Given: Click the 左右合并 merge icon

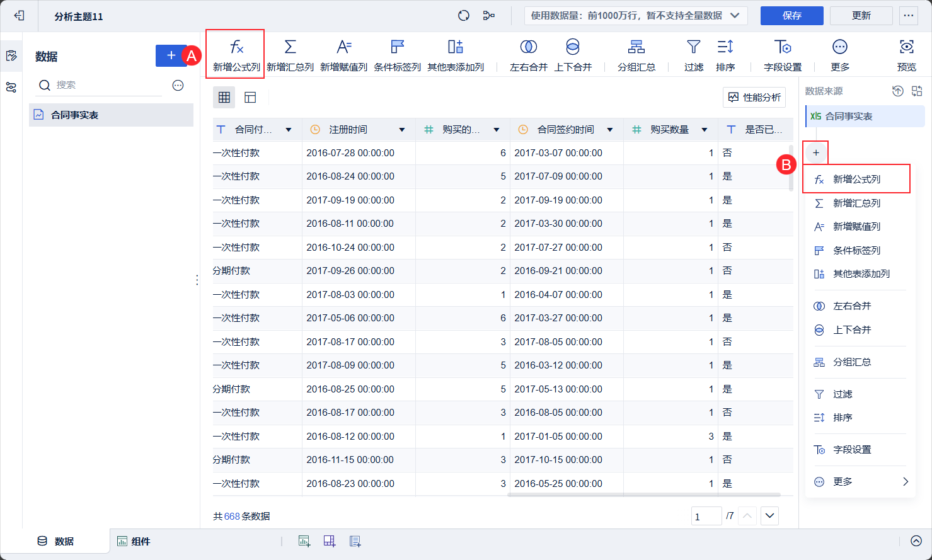Looking at the screenshot, I should pos(528,54).
